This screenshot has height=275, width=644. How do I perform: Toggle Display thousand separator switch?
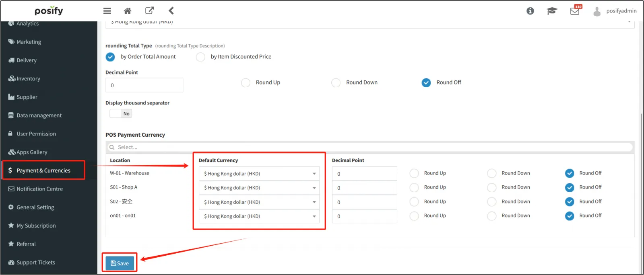click(x=121, y=114)
